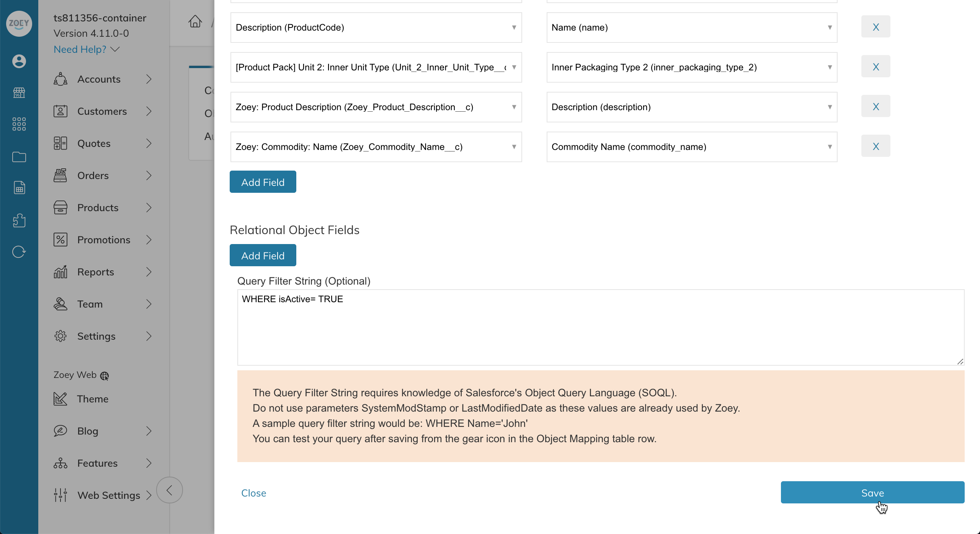980x534 pixels.
Task: Click the Orders cash register icon
Action: point(60,176)
